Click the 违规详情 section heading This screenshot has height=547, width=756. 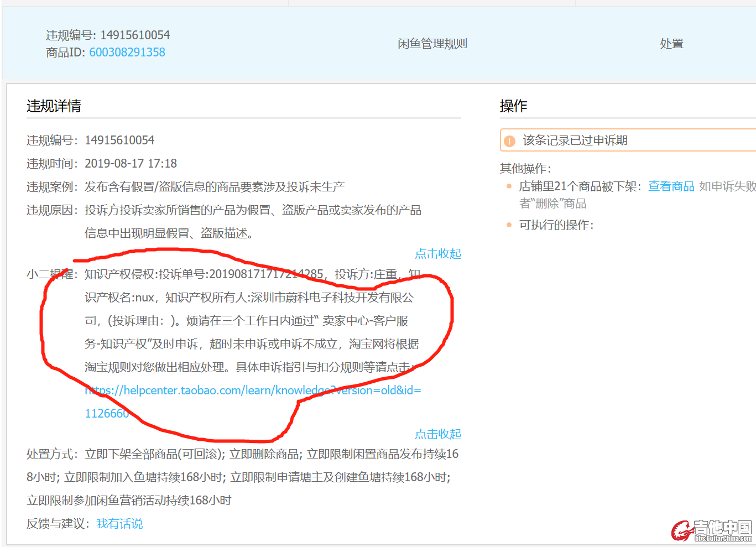pyautogui.click(x=54, y=106)
